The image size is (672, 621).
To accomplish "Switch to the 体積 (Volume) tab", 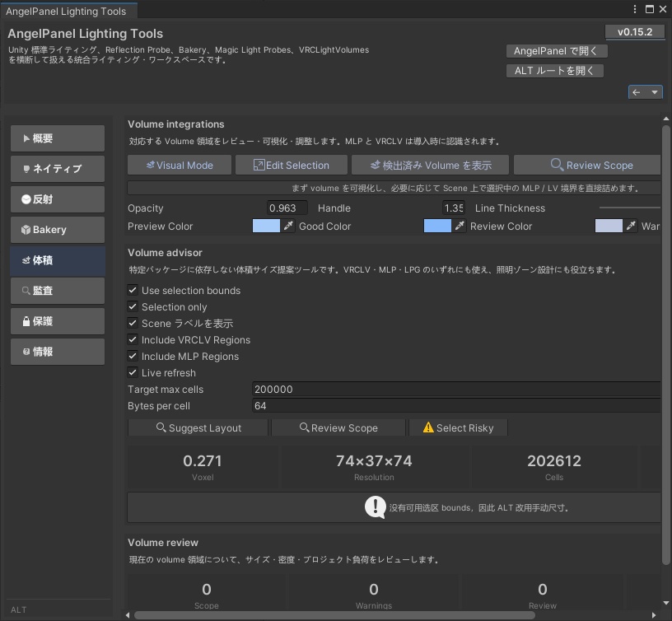I will (x=57, y=260).
